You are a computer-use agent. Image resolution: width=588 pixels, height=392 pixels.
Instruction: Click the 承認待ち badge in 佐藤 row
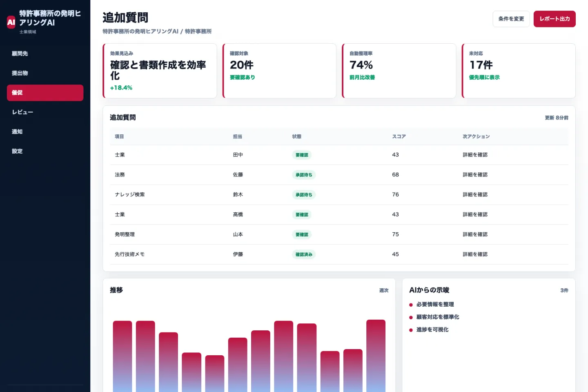[x=304, y=175]
